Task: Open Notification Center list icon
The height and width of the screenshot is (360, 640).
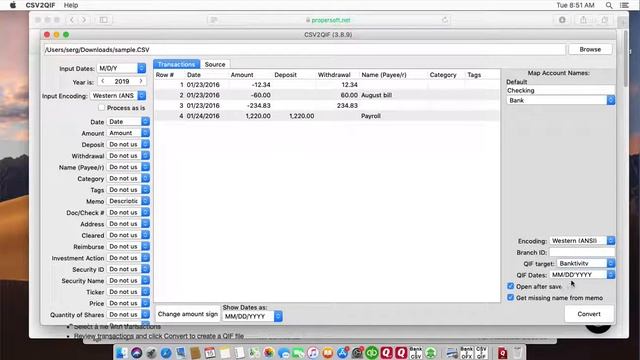Action: [x=624, y=5]
